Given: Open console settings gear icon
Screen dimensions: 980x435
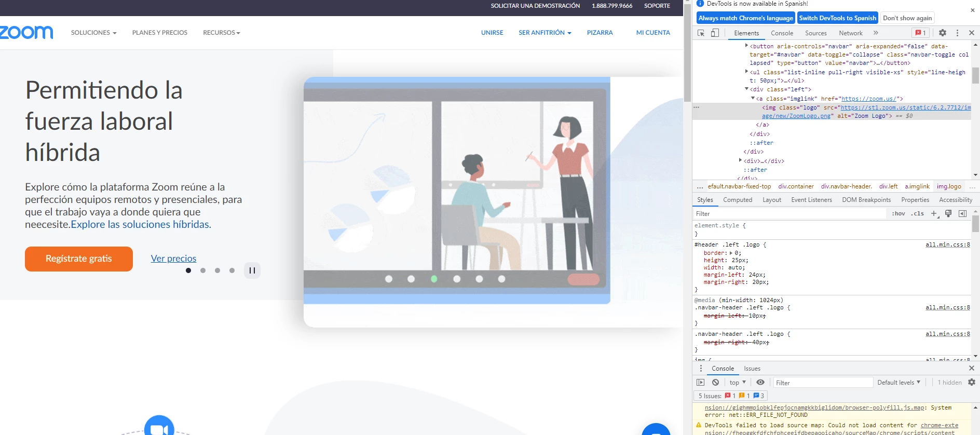Looking at the screenshot, I should [x=972, y=383].
